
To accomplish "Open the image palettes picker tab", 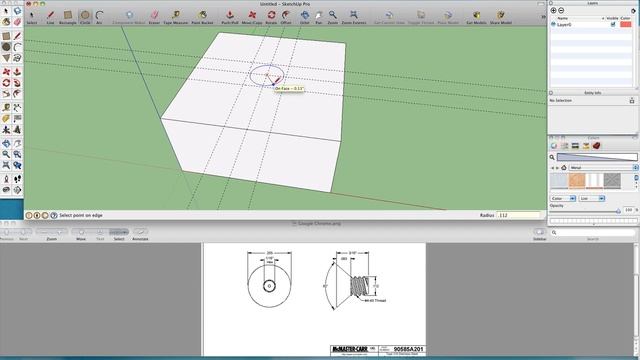I will 586,146.
